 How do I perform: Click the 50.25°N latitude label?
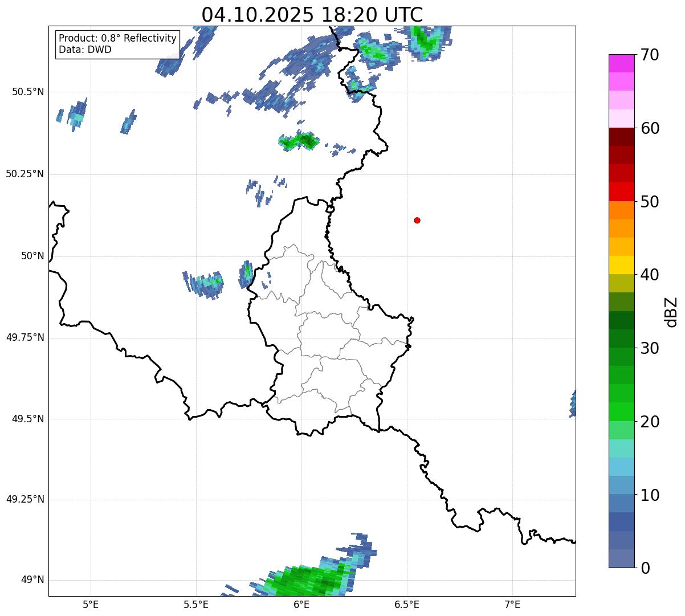25,174
